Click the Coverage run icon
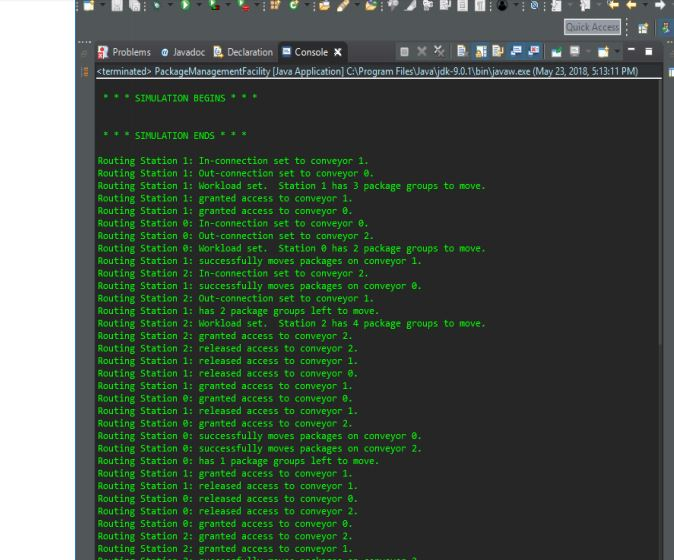674x560 pixels. (214, 5)
